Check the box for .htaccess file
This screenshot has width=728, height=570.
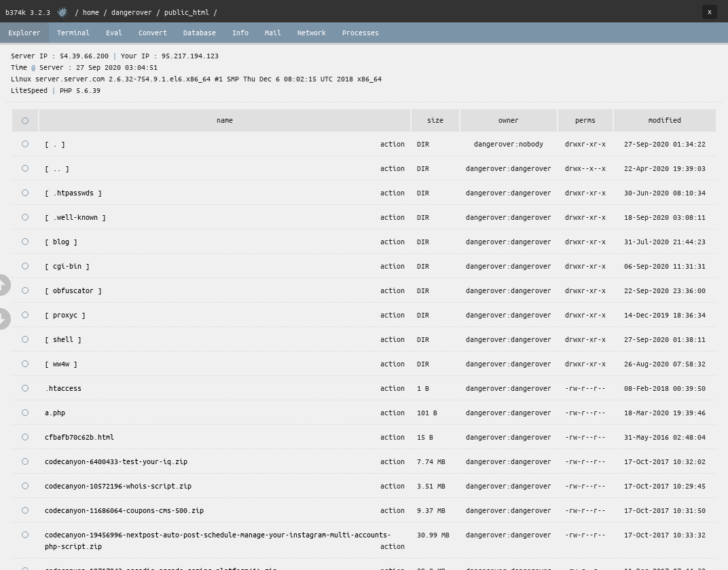[25, 388]
